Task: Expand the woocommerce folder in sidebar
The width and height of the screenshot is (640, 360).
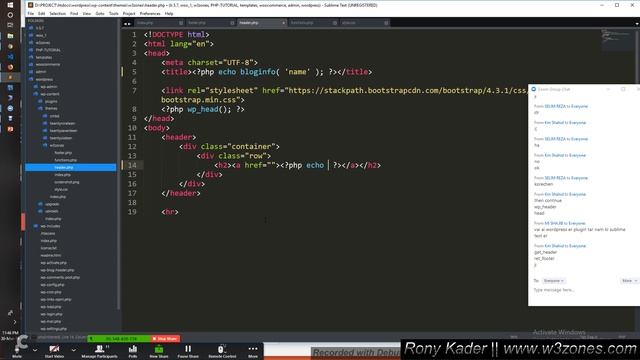Action: 44,64
